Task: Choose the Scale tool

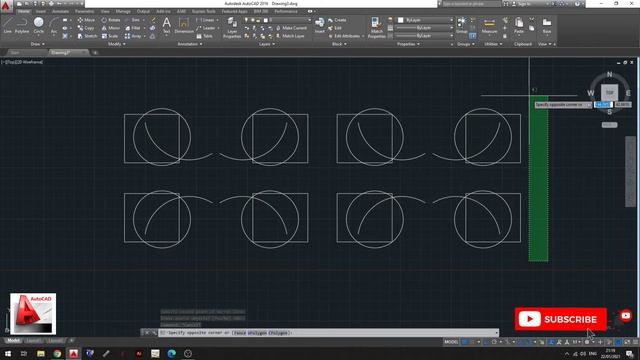Action: 110,36
